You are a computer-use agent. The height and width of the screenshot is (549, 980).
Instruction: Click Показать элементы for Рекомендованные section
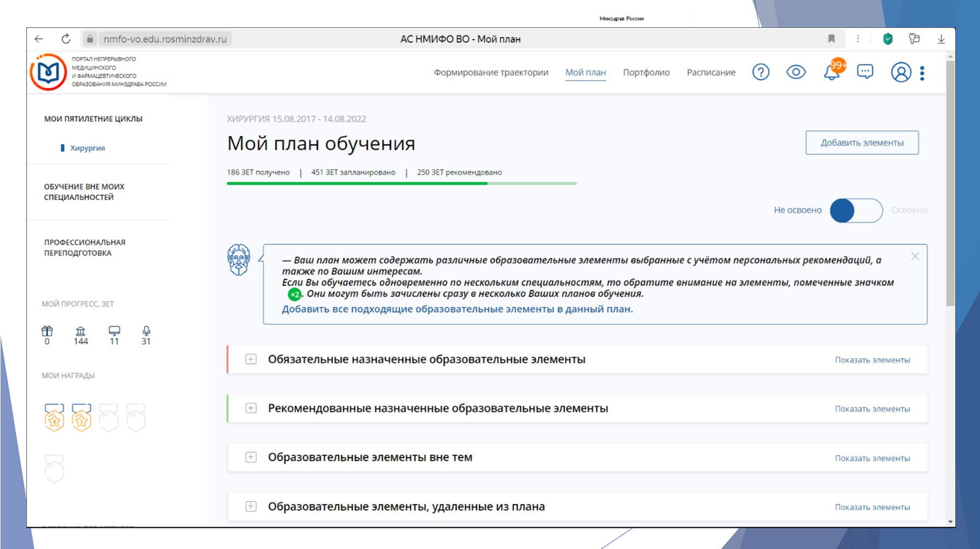pyautogui.click(x=872, y=409)
